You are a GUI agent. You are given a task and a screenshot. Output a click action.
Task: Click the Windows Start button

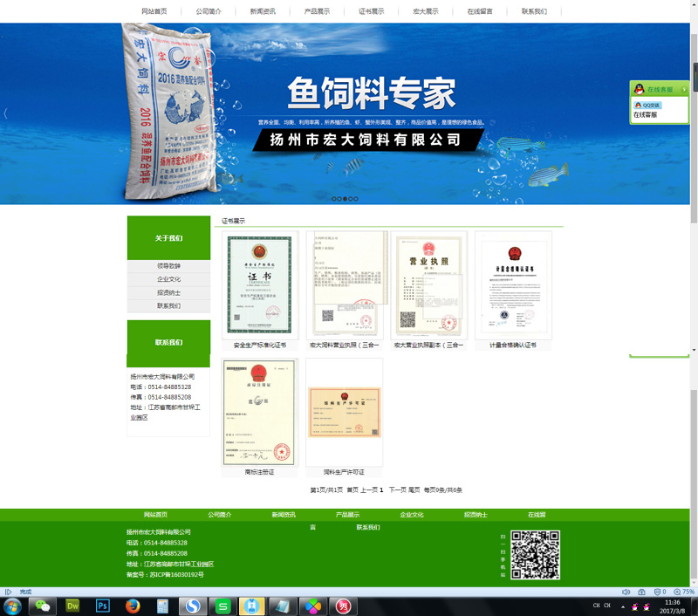coord(12,606)
